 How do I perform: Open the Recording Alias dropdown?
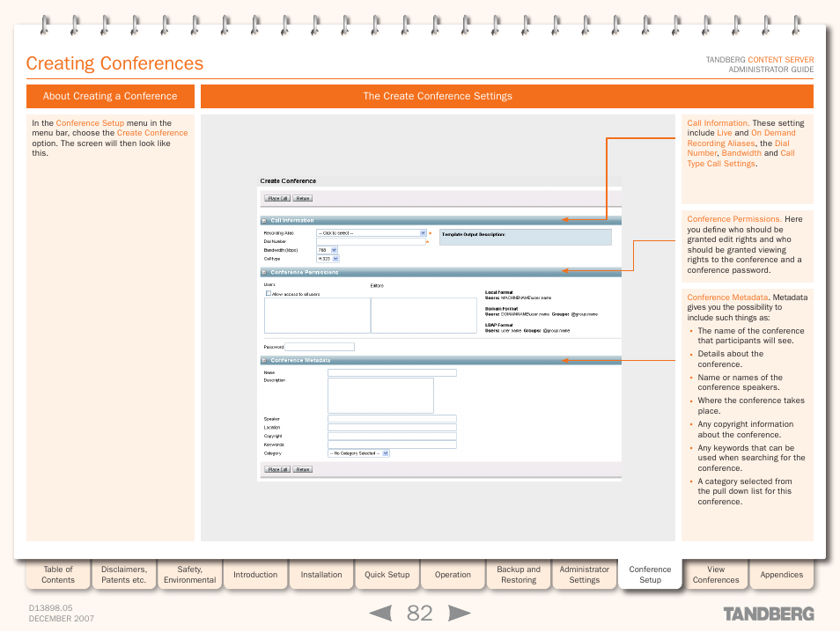372,233
